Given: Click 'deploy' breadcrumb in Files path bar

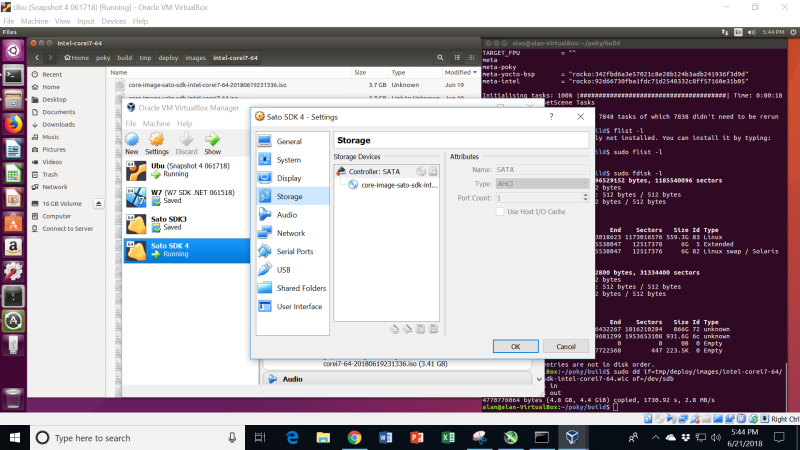Looking at the screenshot, I should coord(168,58).
